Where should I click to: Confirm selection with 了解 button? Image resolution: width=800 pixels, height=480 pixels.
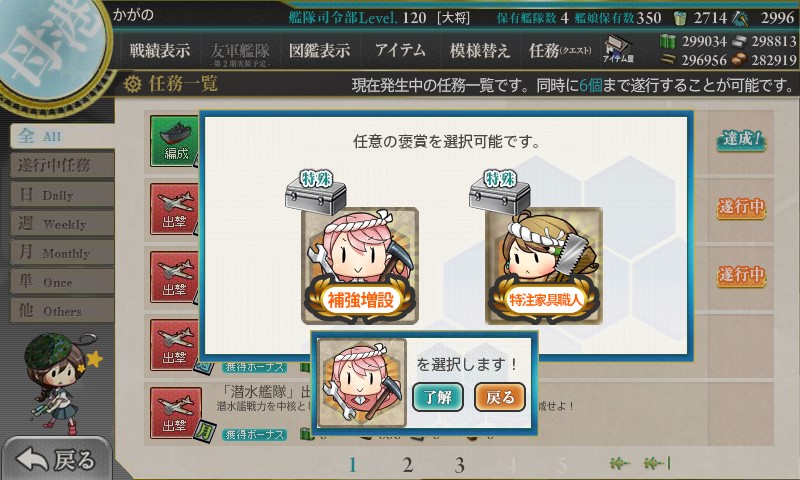438,397
